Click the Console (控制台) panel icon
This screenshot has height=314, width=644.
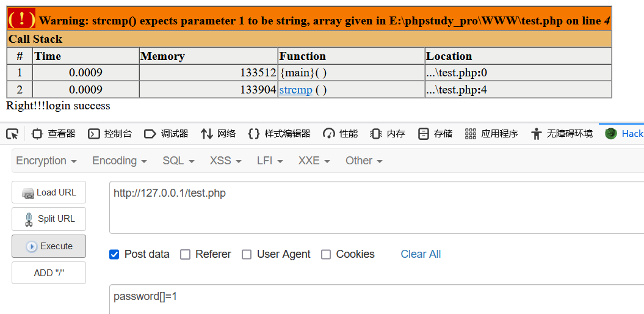tap(94, 134)
